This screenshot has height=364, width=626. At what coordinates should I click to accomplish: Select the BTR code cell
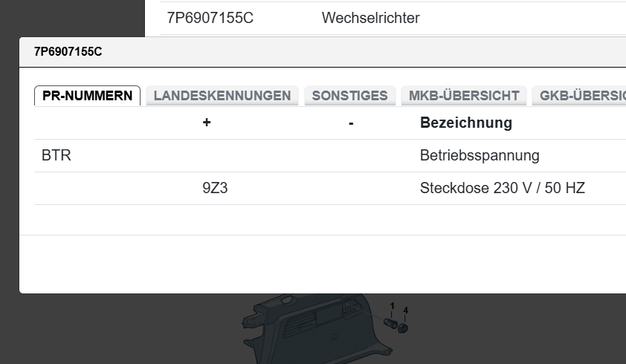[57, 156]
